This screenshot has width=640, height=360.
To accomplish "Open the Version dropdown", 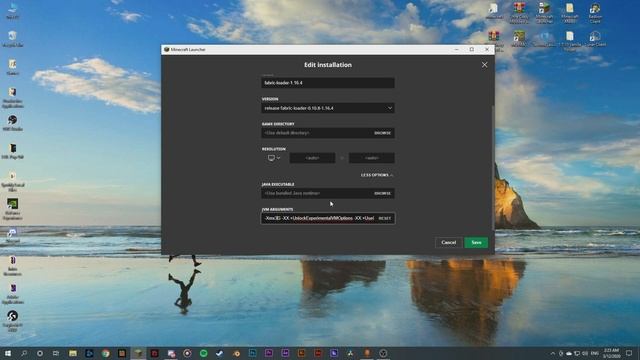I will pos(328,108).
